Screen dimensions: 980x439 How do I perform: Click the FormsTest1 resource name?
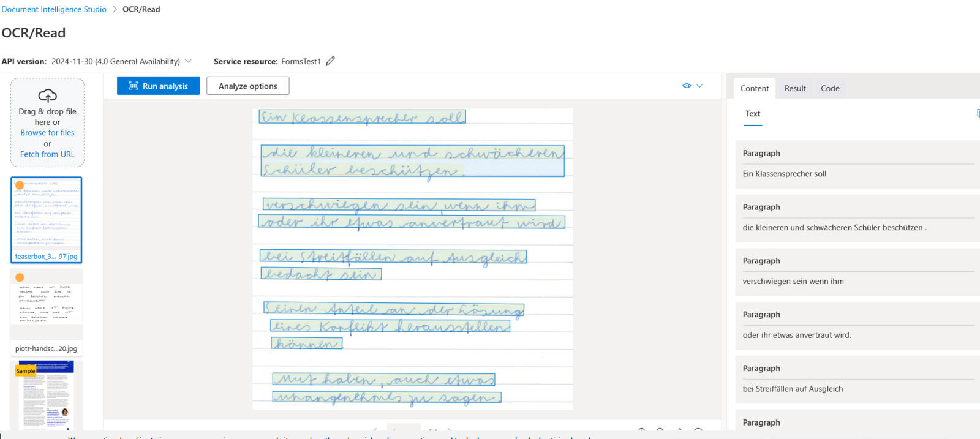click(x=301, y=61)
